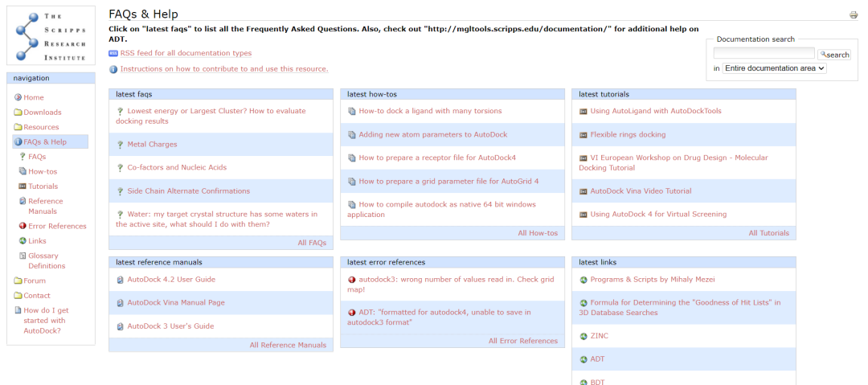Viewport: 868px width, 385px height.
Task: Open Contact in navigation
Action: point(37,296)
